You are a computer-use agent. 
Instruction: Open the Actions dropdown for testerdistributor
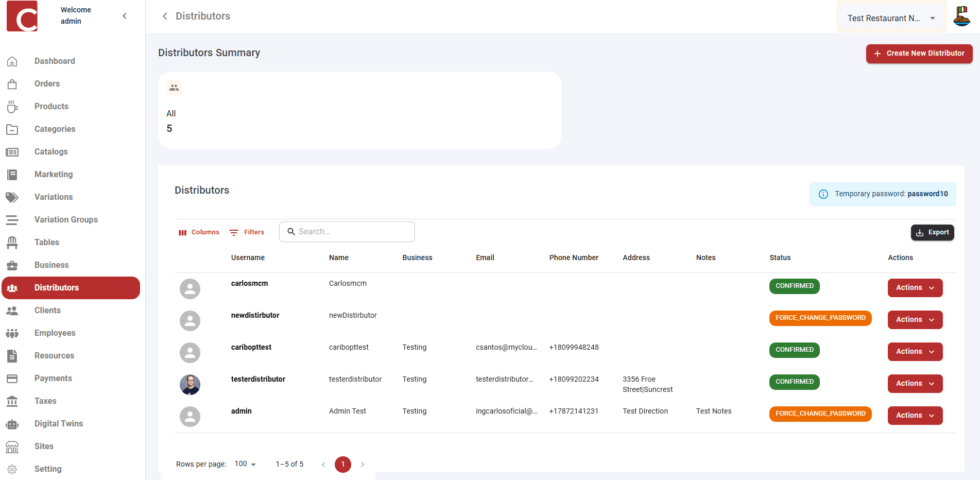[915, 383]
